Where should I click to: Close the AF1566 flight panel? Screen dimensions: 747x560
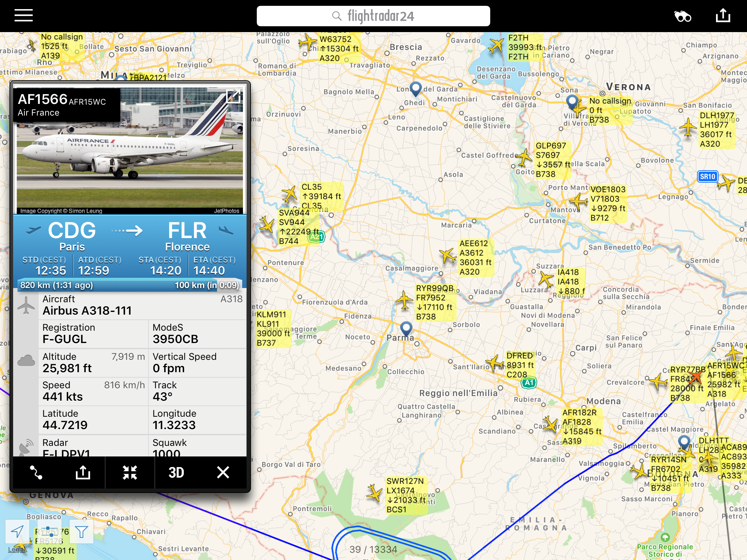point(223,472)
